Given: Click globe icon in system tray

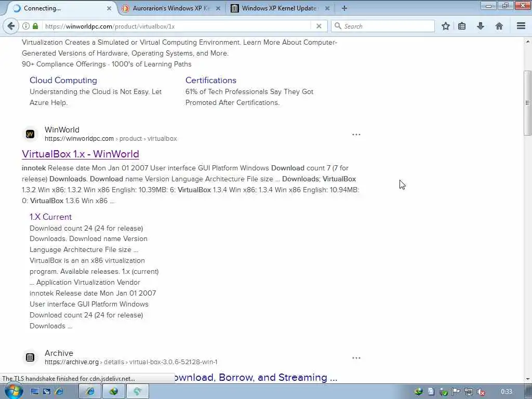Looking at the screenshot, I should coord(419,392).
